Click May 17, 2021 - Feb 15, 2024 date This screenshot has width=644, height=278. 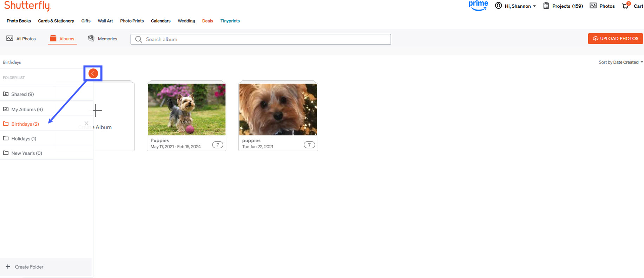point(176,147)
